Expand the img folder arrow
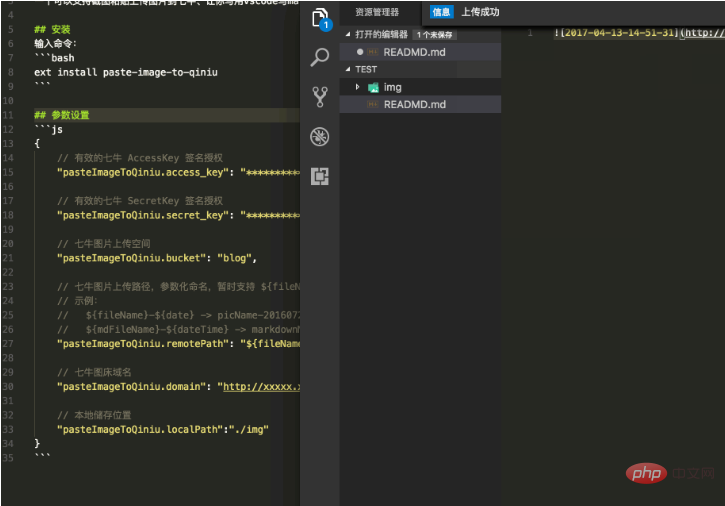 tap(358, 88)
